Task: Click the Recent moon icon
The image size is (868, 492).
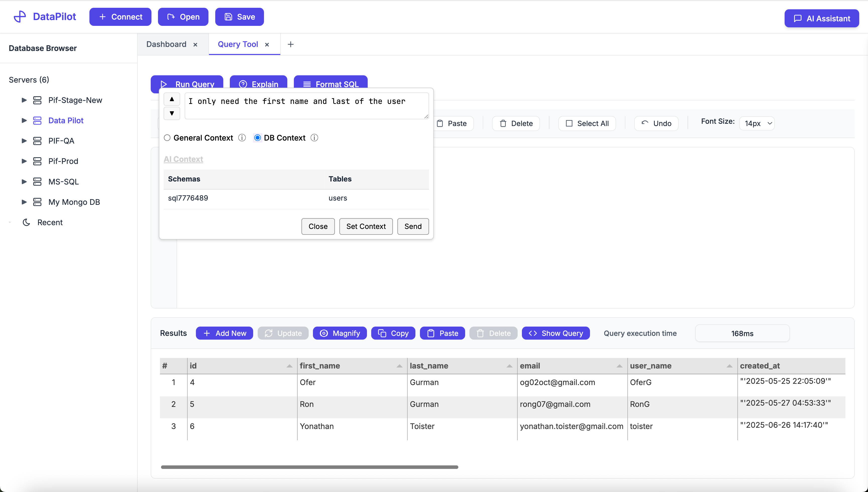Action: 26,222
